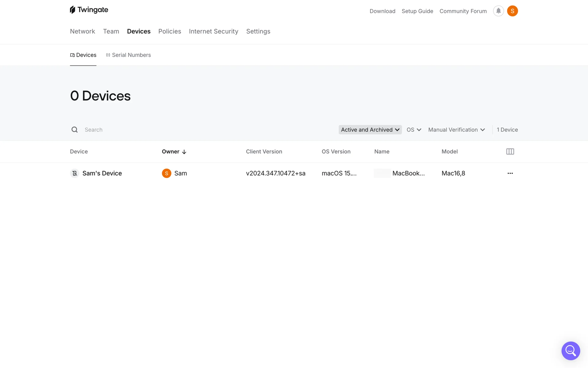Viewport: 588px width, 368px height.
Task: Click Sam's owner avatar in the table
Action: point(166,173)
